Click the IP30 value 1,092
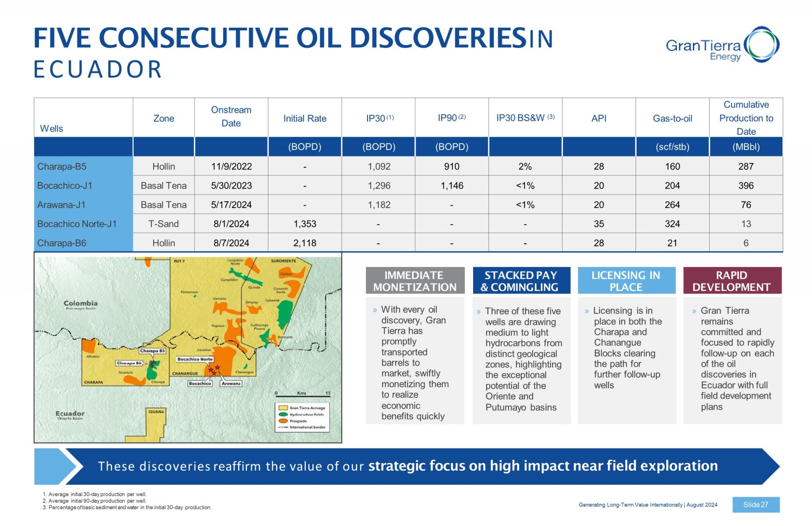This screenshot has width=812, height=526. coord(379,166)
